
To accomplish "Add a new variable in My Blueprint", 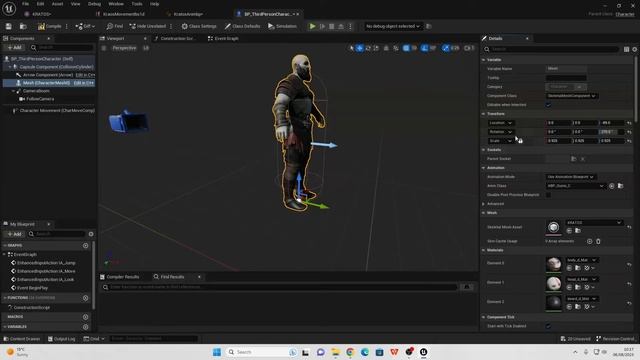I will [85, 327].
